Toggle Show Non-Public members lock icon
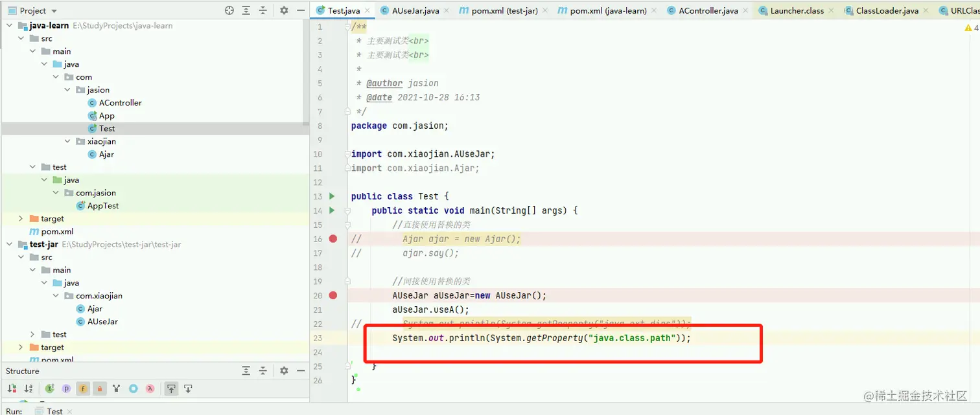 pos(100,388)
